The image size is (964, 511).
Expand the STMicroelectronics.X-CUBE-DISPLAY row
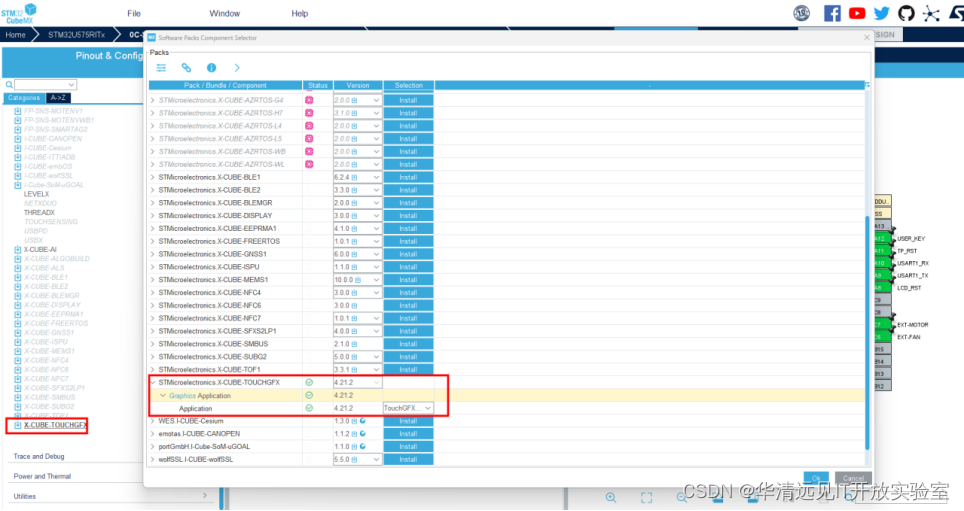(153, 216)
